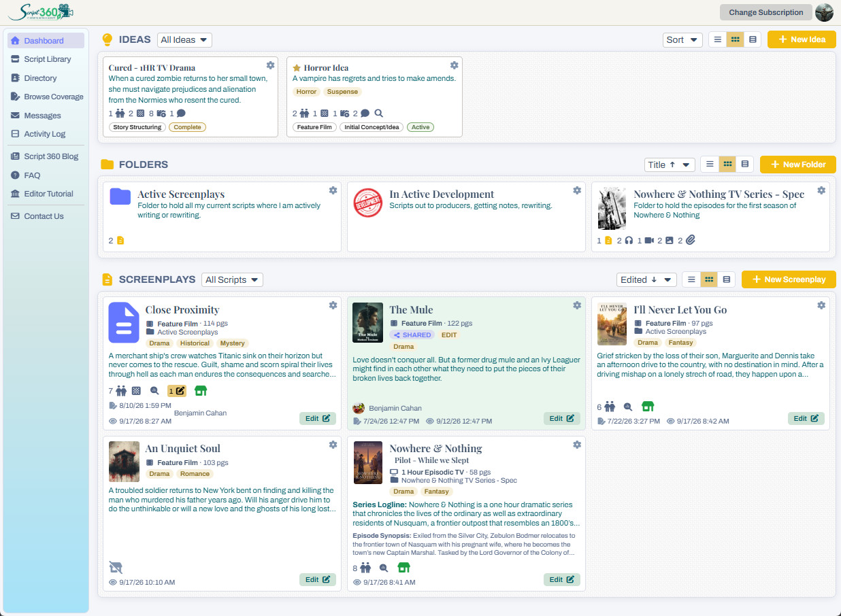The width and height of the screenshot is (841, 616).
Task: Click Edit on The Mule screenplay
Action: [562, 418]
